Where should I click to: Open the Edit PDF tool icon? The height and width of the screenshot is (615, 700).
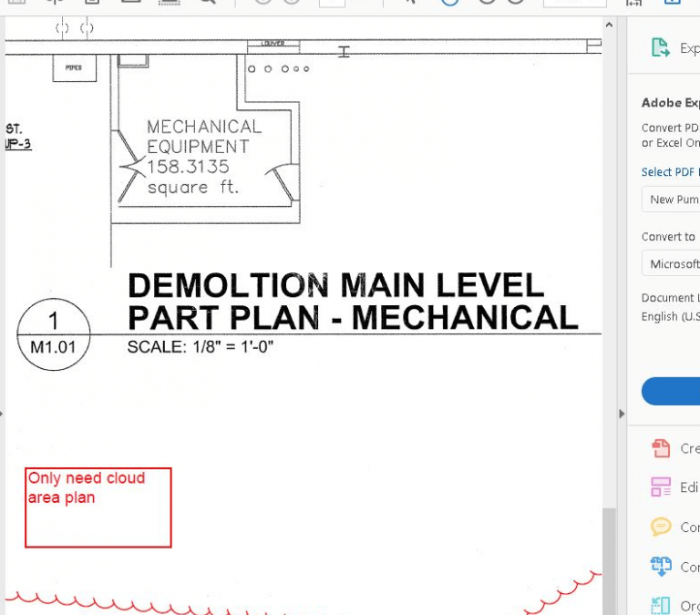[661, 487]
